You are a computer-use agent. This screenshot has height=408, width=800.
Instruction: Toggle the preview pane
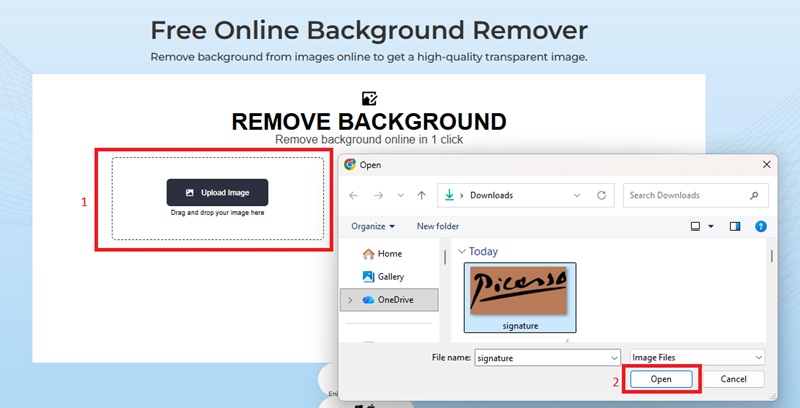(735, 226)
